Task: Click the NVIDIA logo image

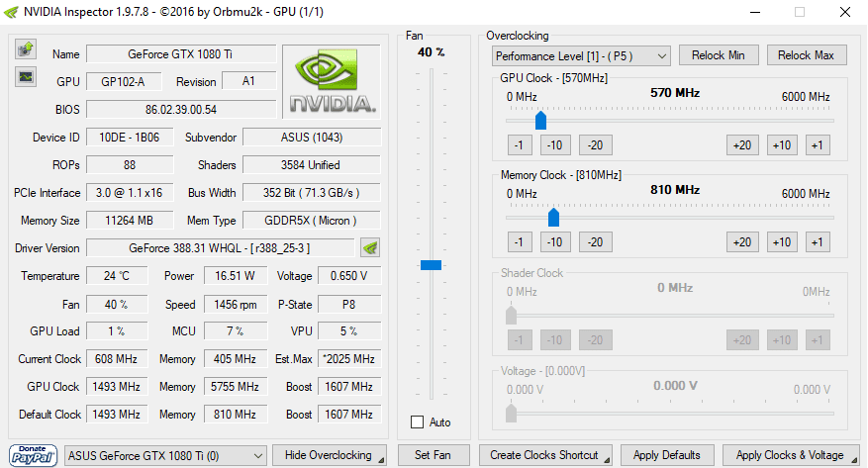Action: [x=332, y=81]
